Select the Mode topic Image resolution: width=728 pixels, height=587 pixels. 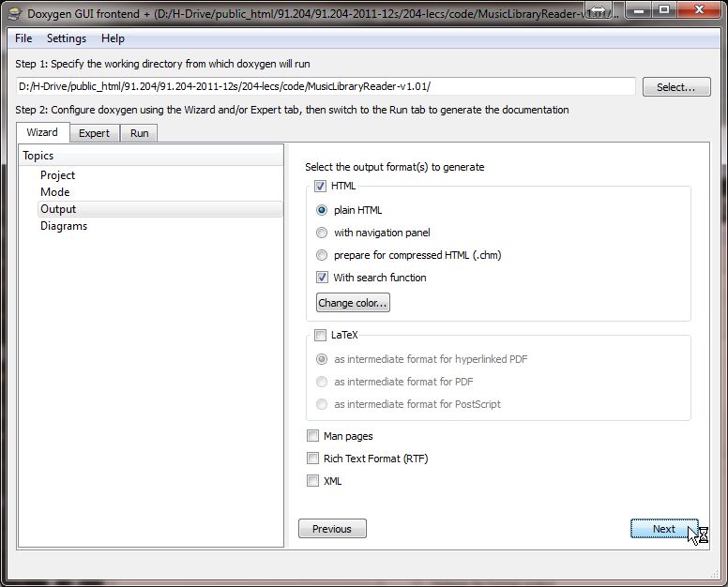click(x=54, y=192)
